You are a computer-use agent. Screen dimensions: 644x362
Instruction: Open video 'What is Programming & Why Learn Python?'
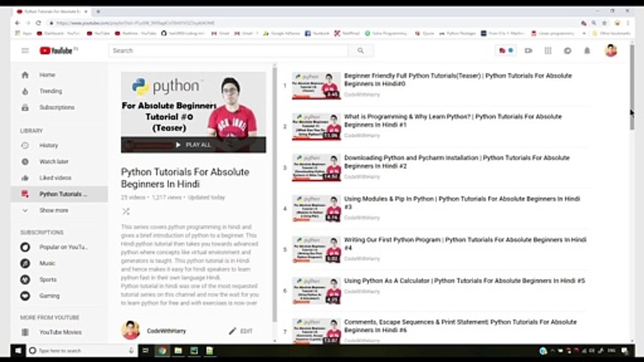pos(453,121)
